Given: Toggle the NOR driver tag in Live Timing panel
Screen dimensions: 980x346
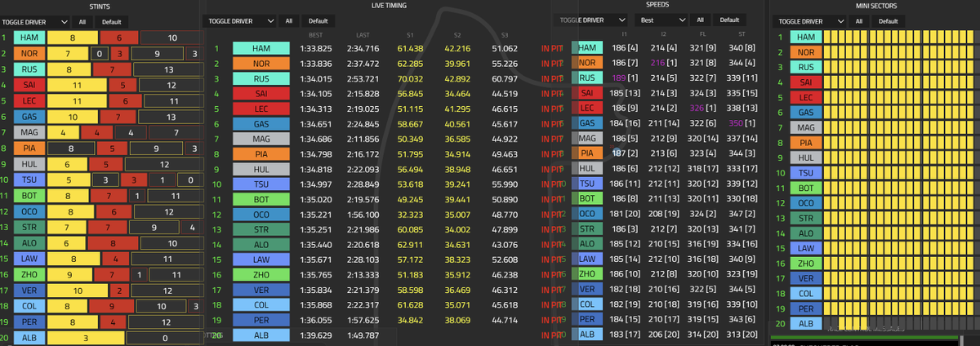Looking at the screenshot, I should 261,64.
